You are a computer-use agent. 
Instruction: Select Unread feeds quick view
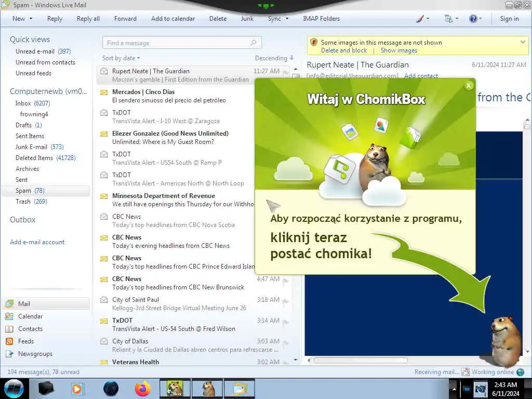pos(33,73)
